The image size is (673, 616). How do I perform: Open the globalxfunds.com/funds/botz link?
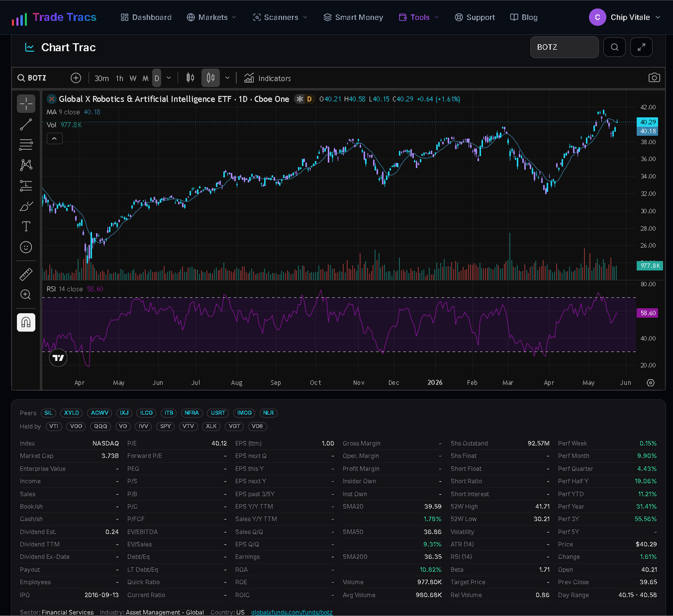(292, 612)
